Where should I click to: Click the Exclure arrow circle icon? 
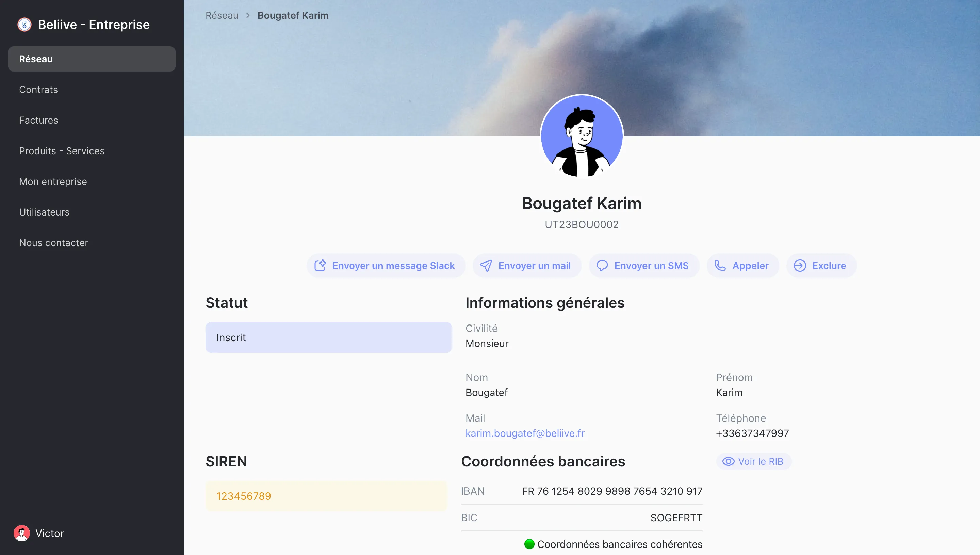pos(799,265)
